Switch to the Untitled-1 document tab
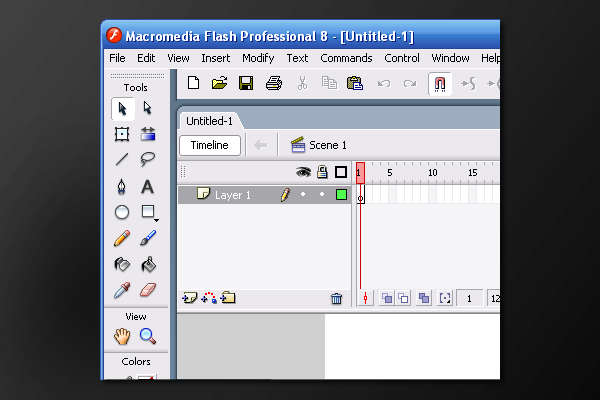This screenshot has width=600, height=400. [210, 121]
